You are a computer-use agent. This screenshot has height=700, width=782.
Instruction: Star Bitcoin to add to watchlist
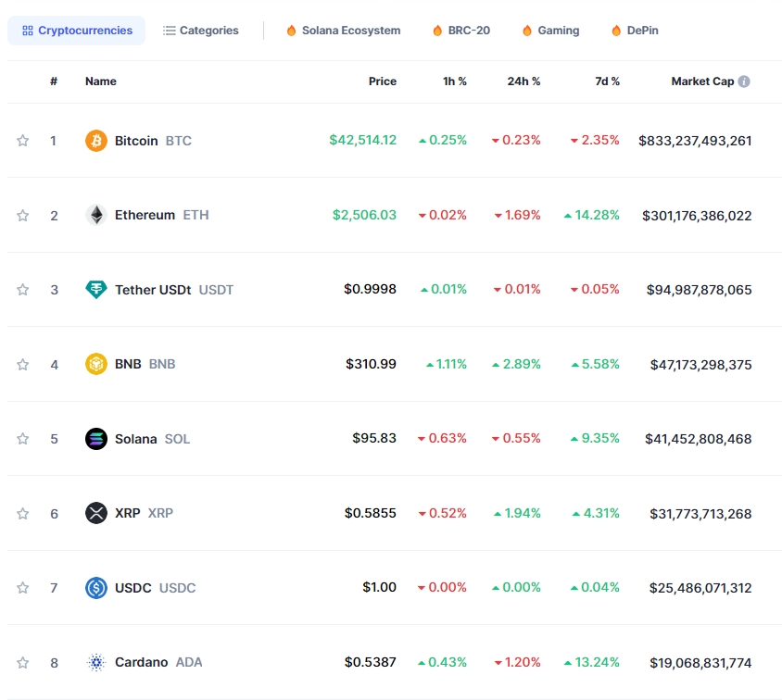(x=22, y=141)
